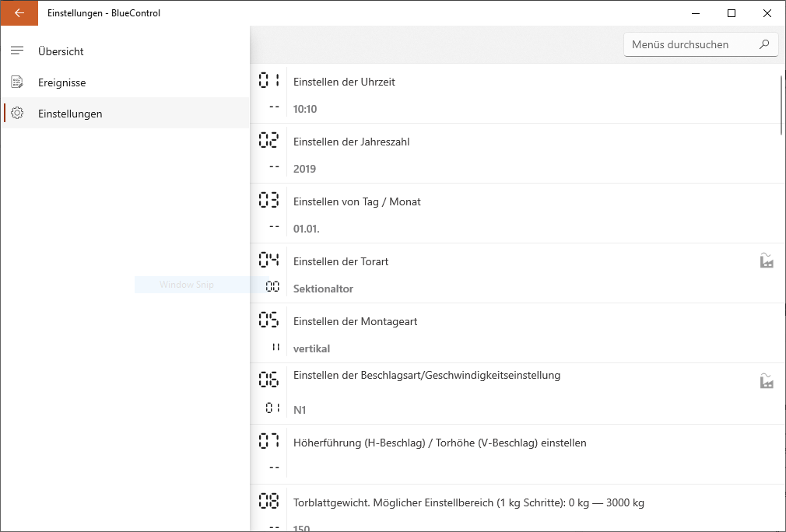This screenshot has width=786, height=532.
Task: Click the search magnifier icon
Action: (764, 44)
